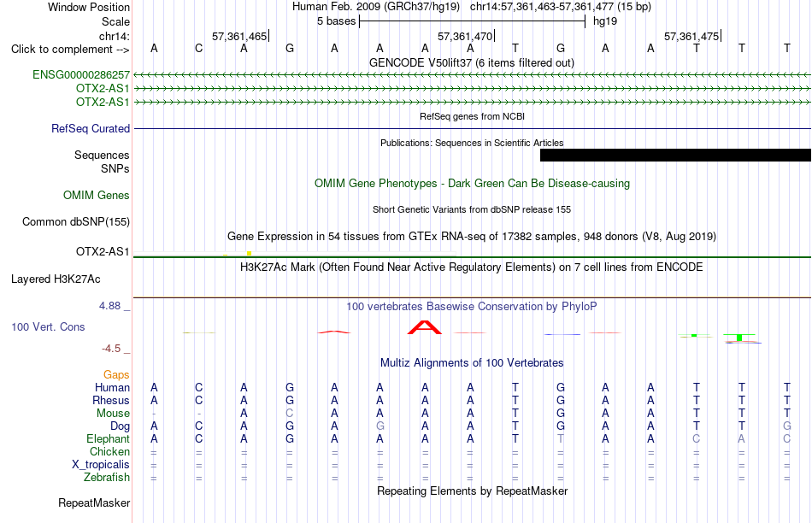
Task: Select the Gaps label in Multiz alignment
Action: point(116,374)
